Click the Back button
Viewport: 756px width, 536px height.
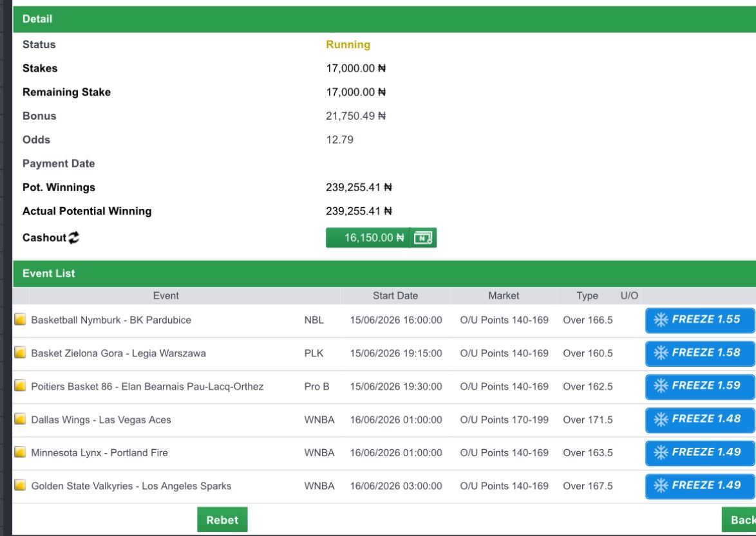[740, 520]
